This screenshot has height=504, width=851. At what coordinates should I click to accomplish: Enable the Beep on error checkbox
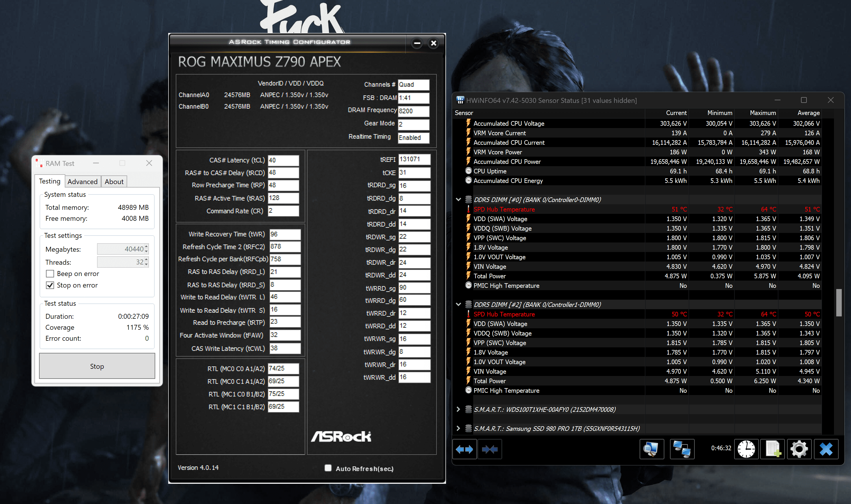(x=50, y=274)
